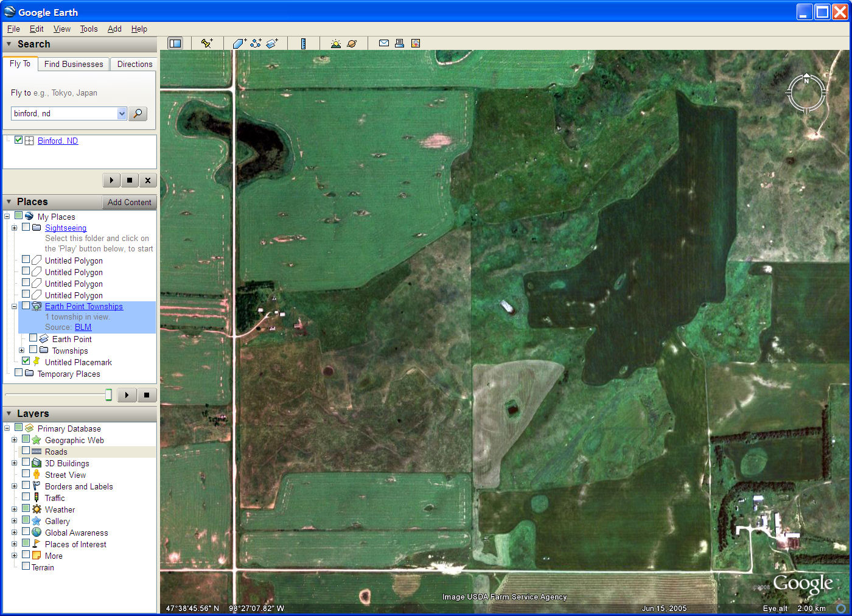Image resolution: width=852 pixels, height=616 pixels.
Task: Toggle the Sightseeing folder checkbox
Action: pos(26,227)
